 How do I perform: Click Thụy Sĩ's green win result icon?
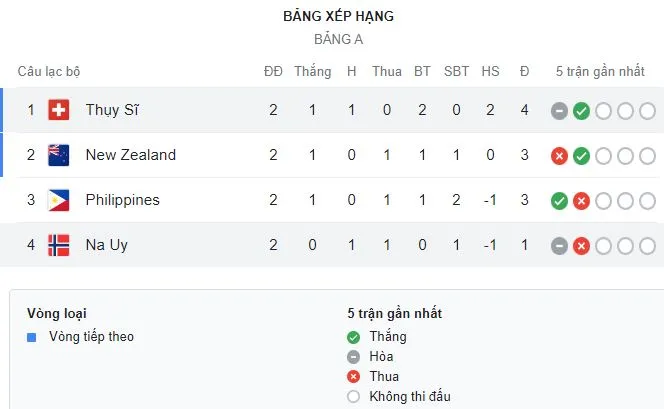click(x=581, y=110)
